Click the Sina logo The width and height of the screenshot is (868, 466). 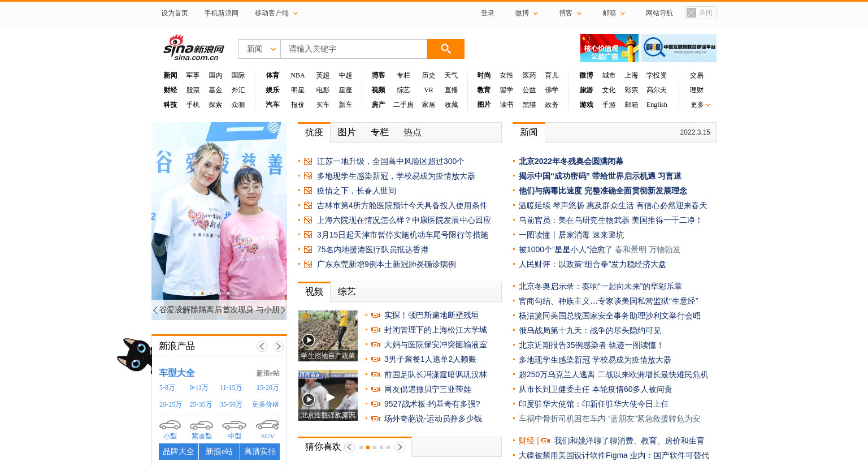[x=194, y=48]
